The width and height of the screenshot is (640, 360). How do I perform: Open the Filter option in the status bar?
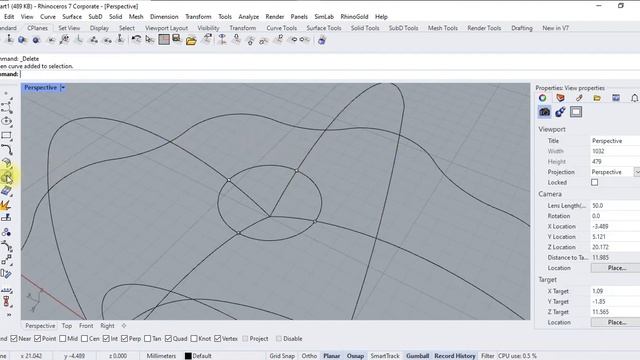[487, 356]
